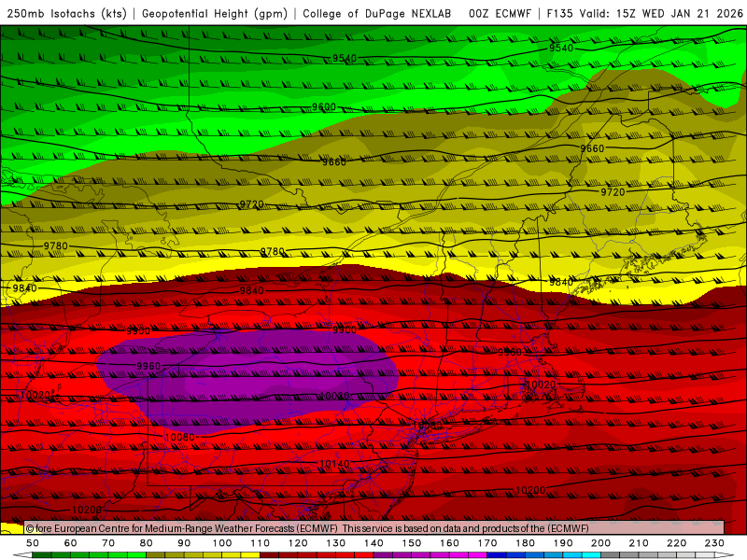Click the 160 label on the color scale
747x560 pixels.
449,543
